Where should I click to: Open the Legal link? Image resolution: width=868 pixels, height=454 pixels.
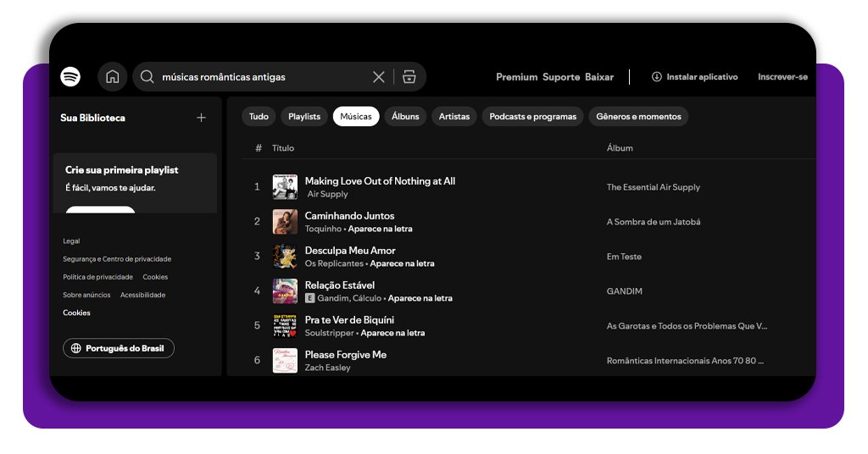pyautogui.click(x=71, y=241)
